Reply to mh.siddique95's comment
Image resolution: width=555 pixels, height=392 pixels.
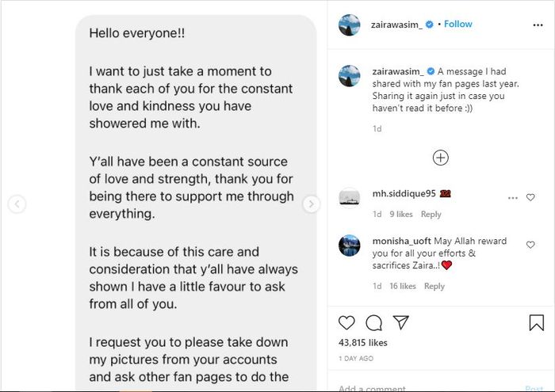pyautogui.click(x=431, y=215)
